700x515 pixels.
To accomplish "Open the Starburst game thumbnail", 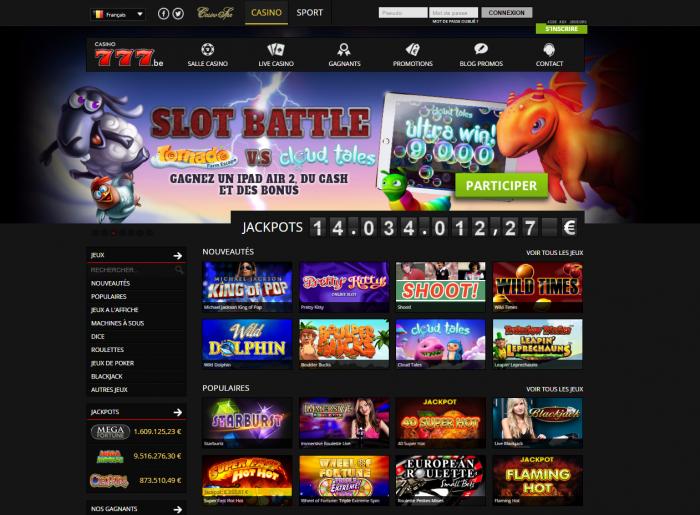I will [247, 423].
